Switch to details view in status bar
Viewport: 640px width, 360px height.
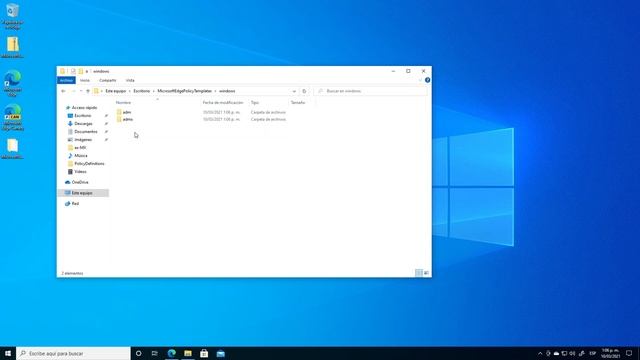click(x=419, y=273)
